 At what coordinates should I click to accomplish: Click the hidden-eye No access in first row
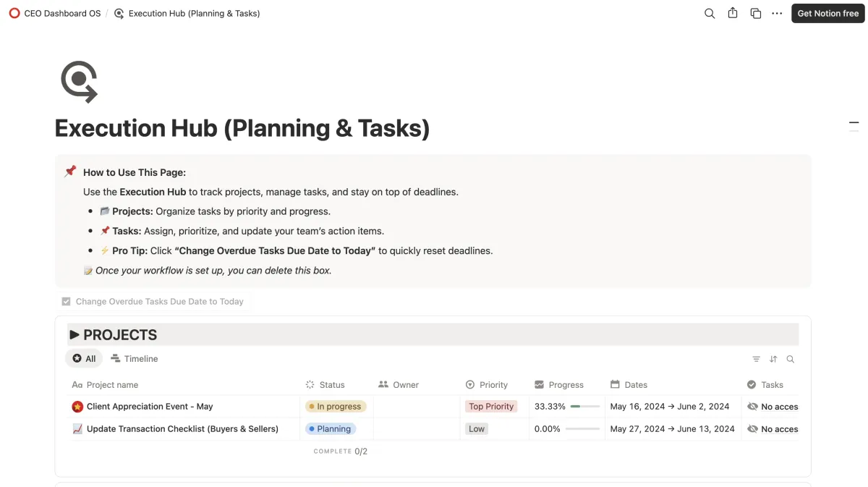[753, 407]
